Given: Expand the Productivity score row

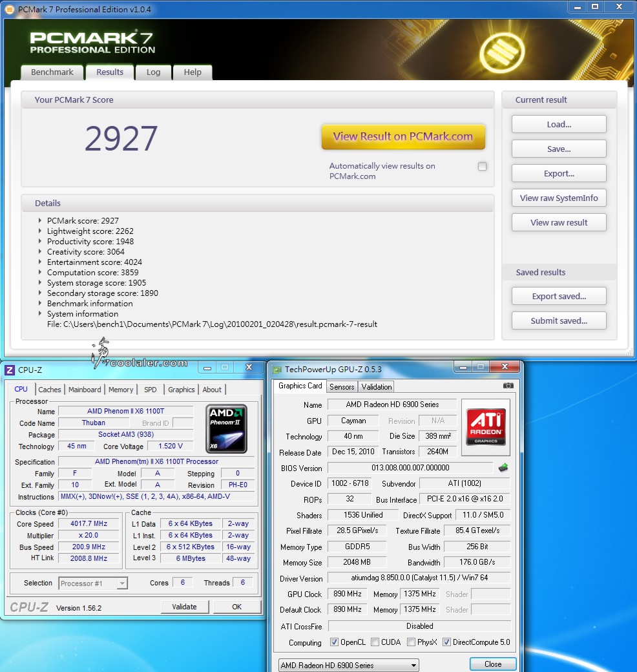Looking at the screenshot, I should 40,241.
